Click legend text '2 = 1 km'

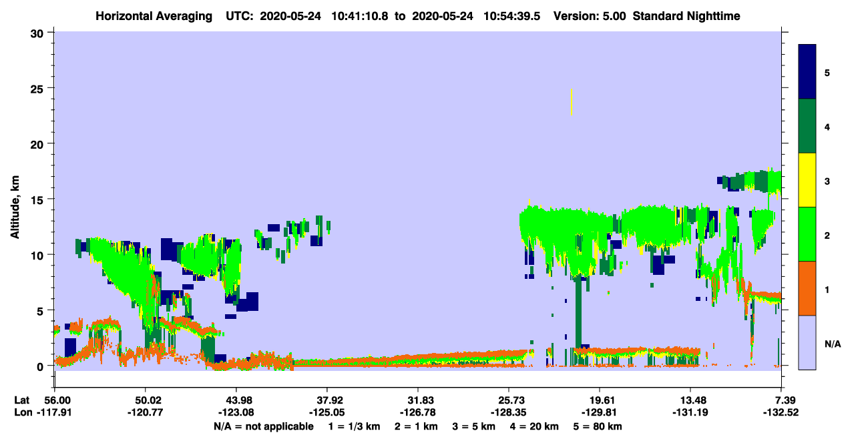tap(417, 426)
